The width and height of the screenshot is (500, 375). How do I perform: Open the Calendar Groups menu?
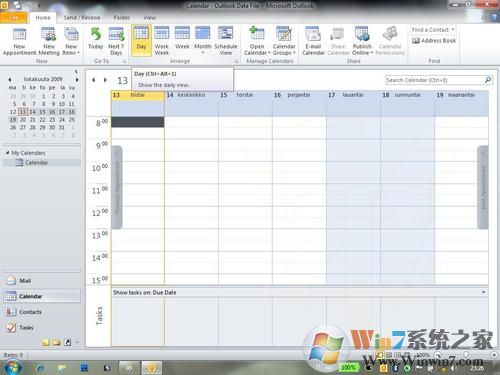(284, 41)
